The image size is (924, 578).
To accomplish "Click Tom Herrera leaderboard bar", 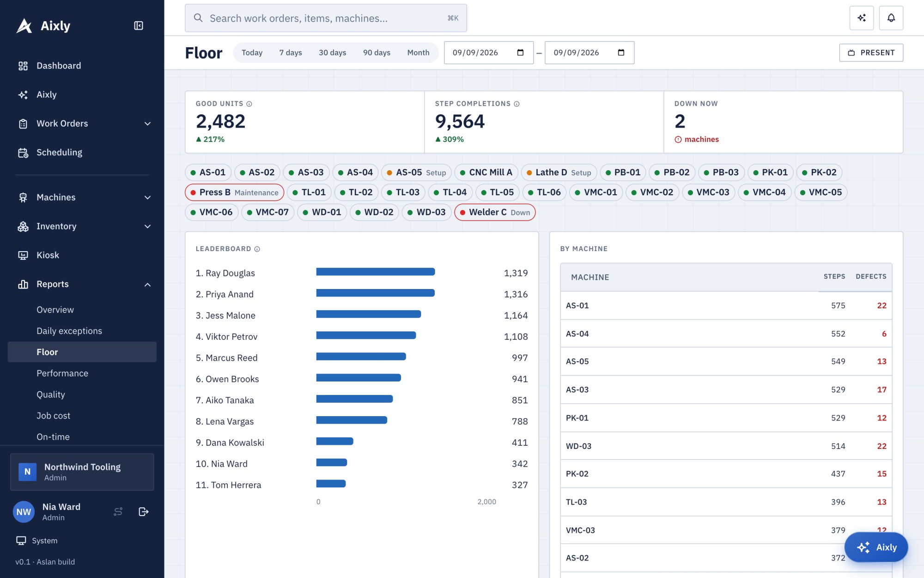I will (331, 484).
